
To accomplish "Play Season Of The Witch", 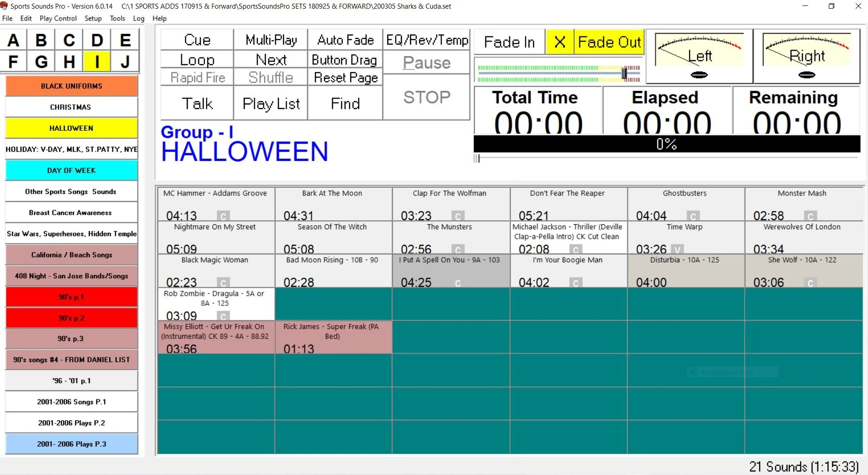I will [333, 237].
